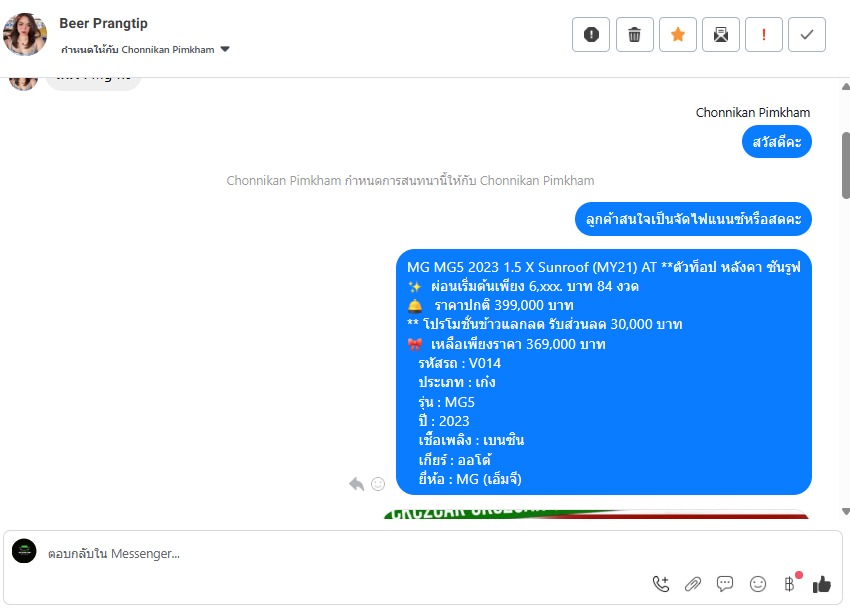Click the 'ประเภท : เก๋ง' line
The width and height of the screenshot is (850, 610).
pyautogui.click(x=456, y=382)
